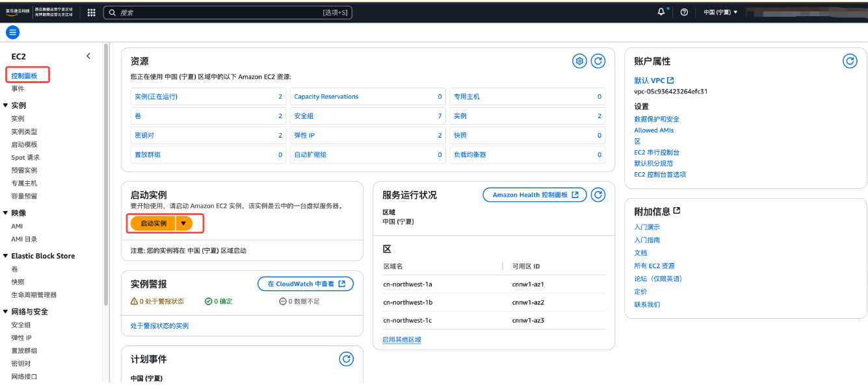The image size is (868, 389).
Task: Open 弹性 IP resource link in 资源
Action: [304, 136]
